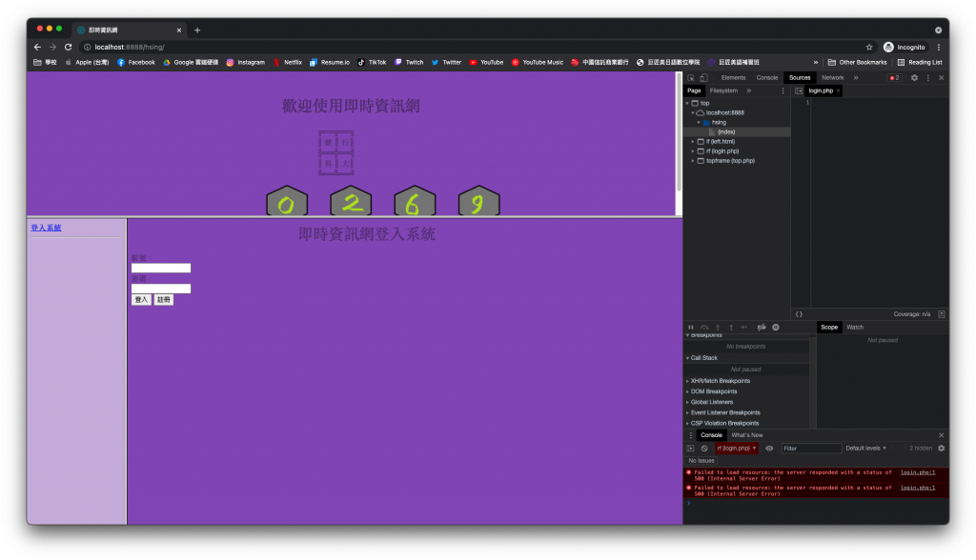This screenshot has height=560, width=976.
Task: Open rf (login.php) context dropdown
Action: coord(737,449)
